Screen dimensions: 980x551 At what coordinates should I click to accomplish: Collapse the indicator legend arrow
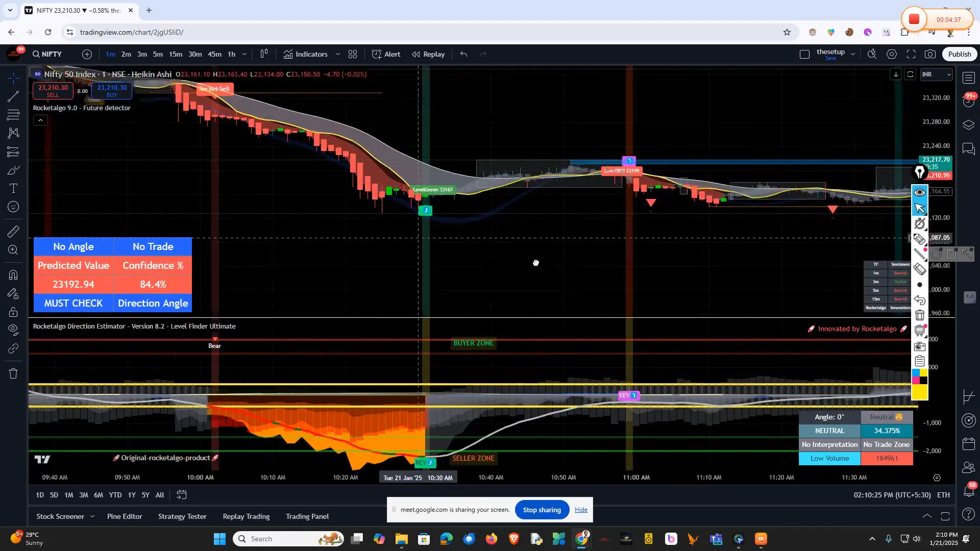click(40, 120)
